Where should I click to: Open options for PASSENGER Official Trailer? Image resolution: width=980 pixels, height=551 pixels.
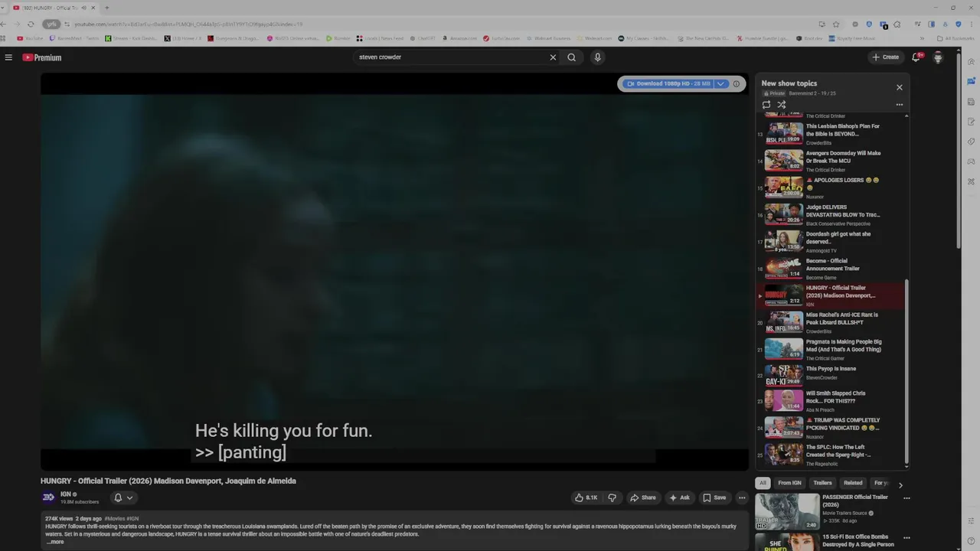[x=906, y=498]
